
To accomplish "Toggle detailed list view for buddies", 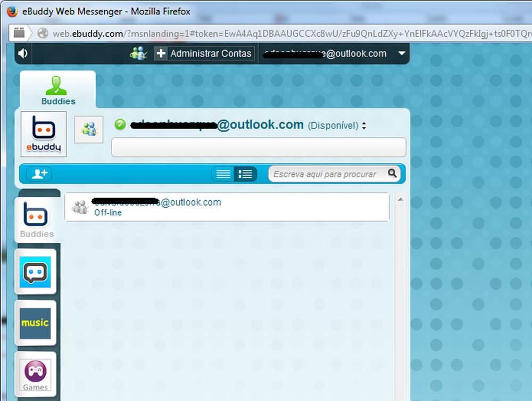I will [245, 174].
